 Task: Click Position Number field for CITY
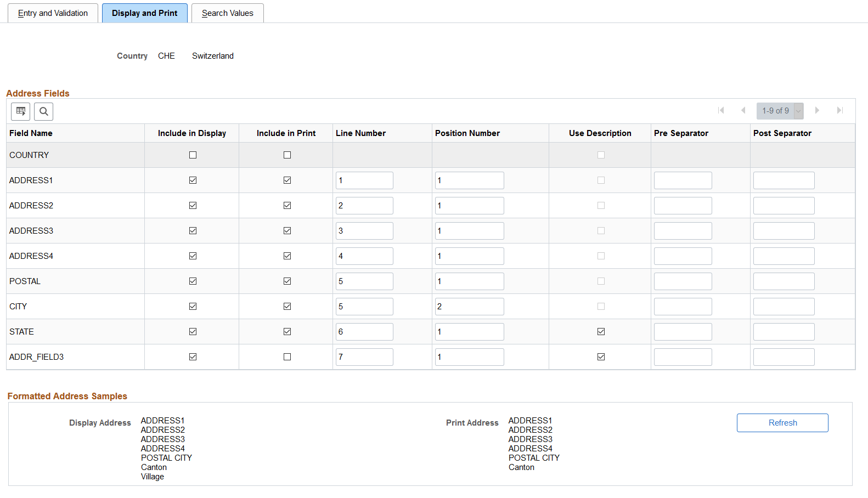[x=470, y=307]
